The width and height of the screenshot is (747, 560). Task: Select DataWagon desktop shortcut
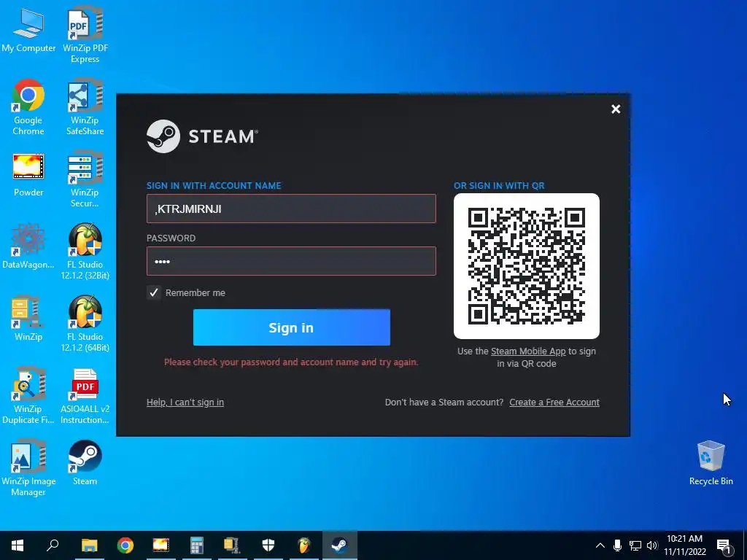click(x=28, y=246)
